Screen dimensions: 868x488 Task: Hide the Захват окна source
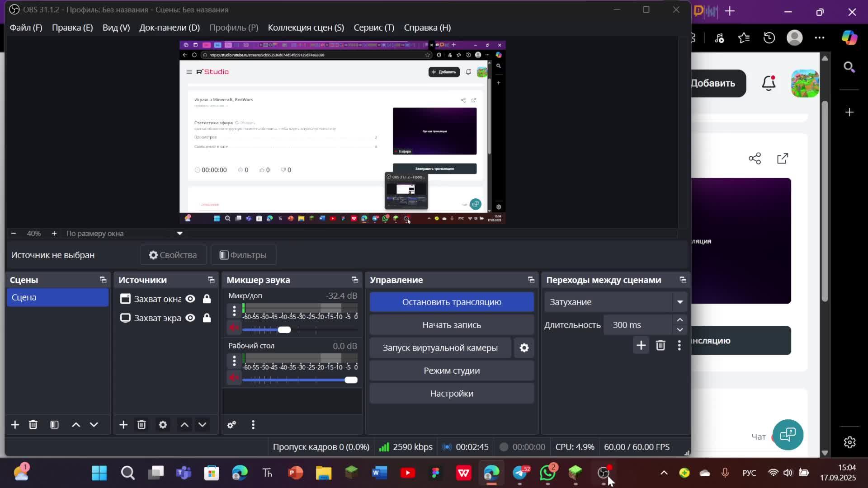190,299
